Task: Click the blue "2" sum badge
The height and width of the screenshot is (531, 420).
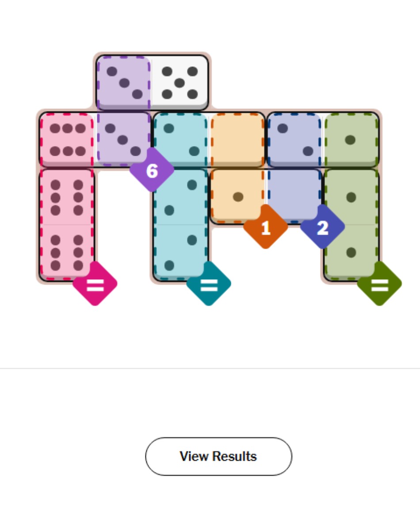Action: click(322, 227)
